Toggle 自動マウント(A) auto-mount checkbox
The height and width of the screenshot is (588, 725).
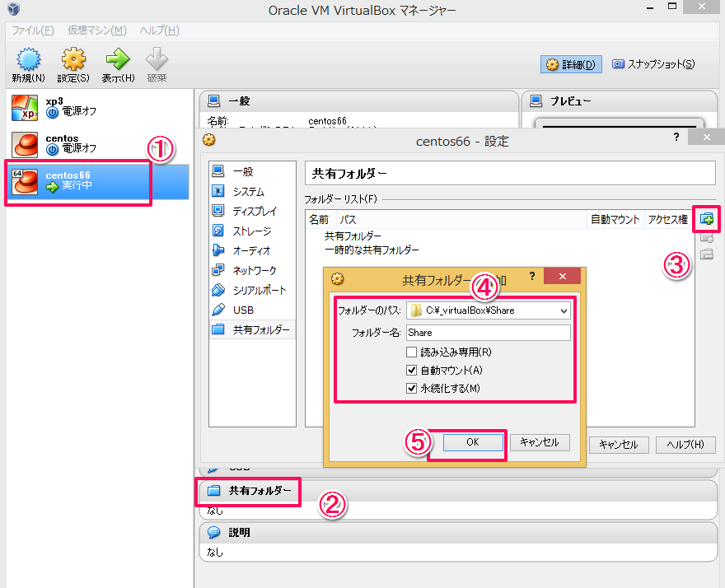[411, 371]
